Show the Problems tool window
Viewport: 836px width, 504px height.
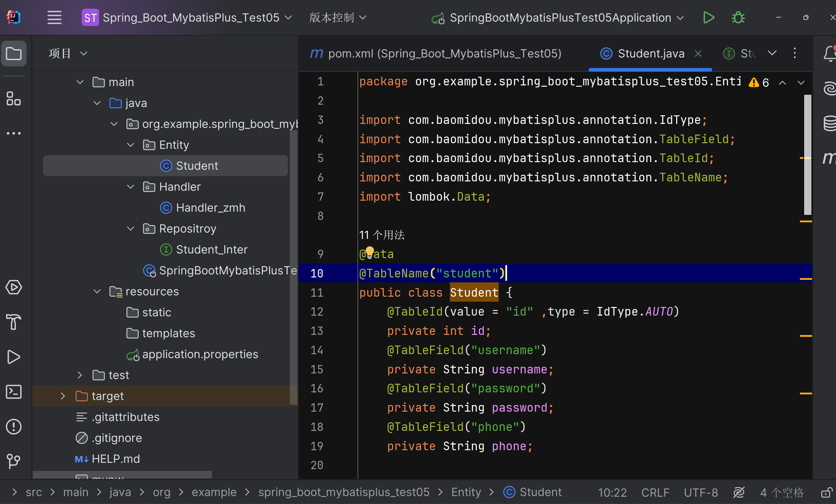point(14,427)
